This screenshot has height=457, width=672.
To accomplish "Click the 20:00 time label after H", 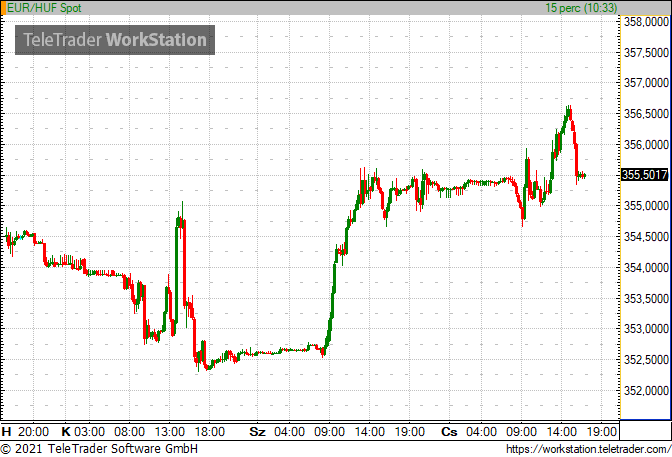I will [x=33, y=432].
